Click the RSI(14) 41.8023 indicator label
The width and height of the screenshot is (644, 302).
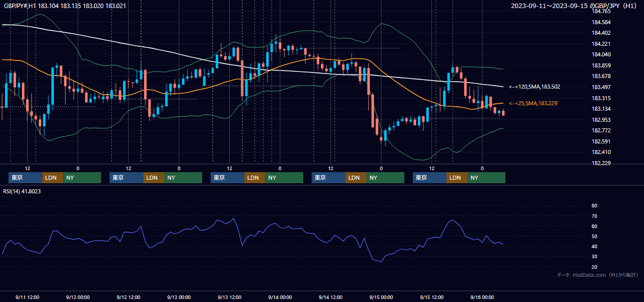[x=22, y=191]
